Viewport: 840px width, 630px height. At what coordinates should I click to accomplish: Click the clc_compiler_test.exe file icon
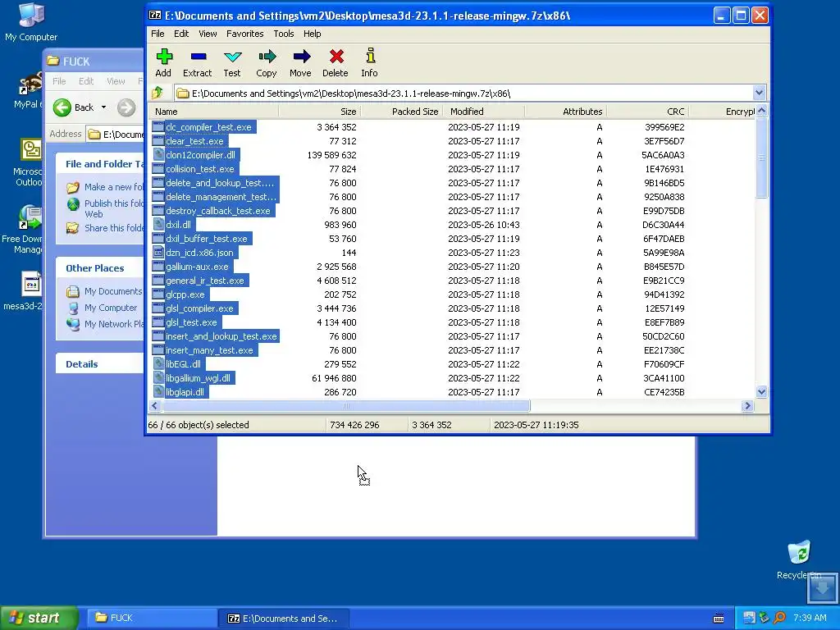[x=158, y=127]
